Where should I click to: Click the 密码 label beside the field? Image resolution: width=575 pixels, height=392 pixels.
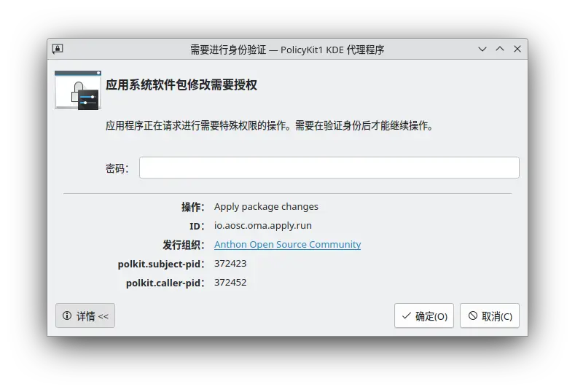pos(117,168)
